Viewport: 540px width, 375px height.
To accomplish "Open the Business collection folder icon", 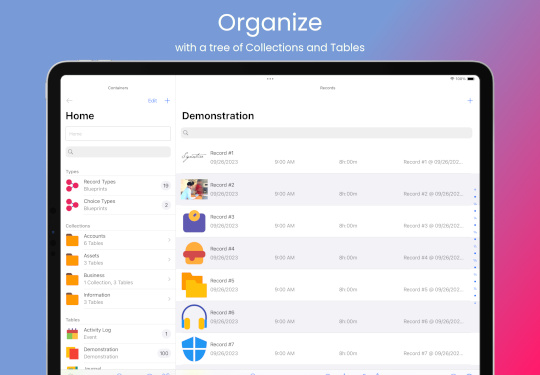I will [x=72, y=279].
